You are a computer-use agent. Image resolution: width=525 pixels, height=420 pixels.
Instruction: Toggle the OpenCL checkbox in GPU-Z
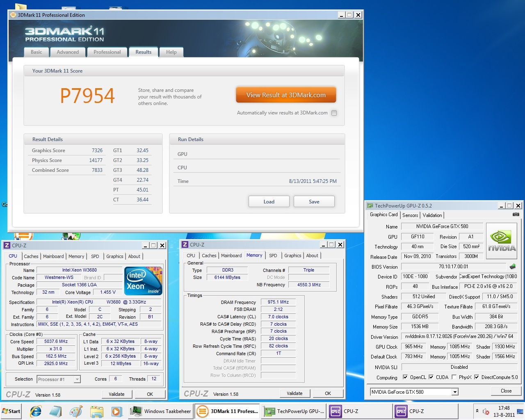[405, 377]
